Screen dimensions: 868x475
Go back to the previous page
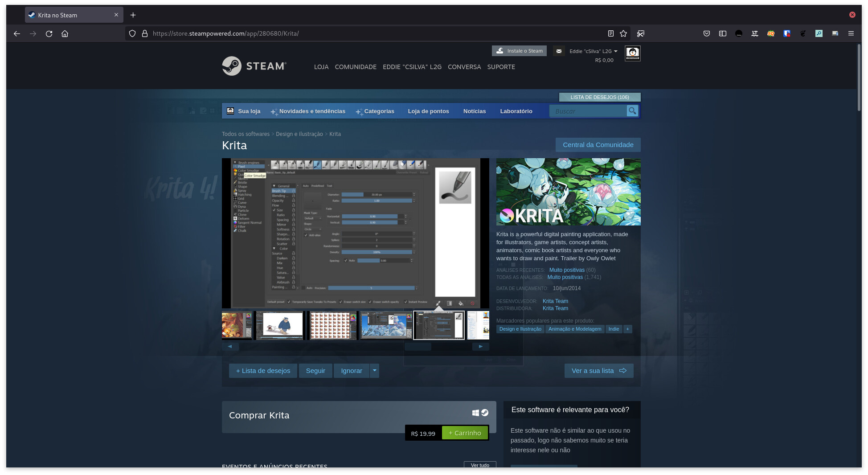pyautogui.click(x=17, y=33)
